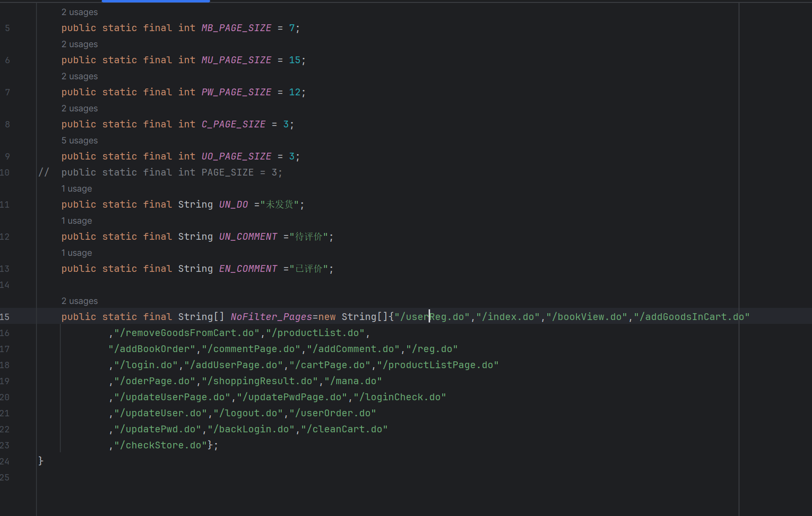Viewport: 812px width, 516px height.
Task: Click the 5 usages hint above UO_PAGE_SIZE
Action: pyautogui.click(x=79, y=141)
